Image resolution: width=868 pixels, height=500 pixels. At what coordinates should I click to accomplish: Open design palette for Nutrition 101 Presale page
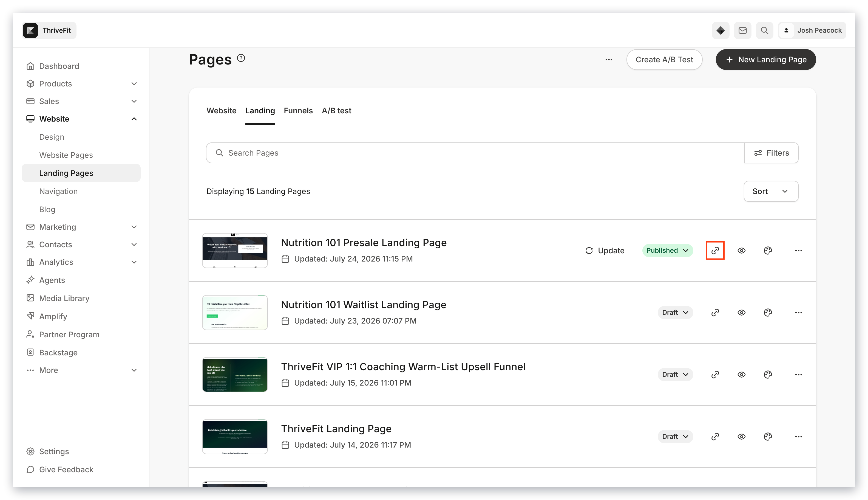(767, 250)
